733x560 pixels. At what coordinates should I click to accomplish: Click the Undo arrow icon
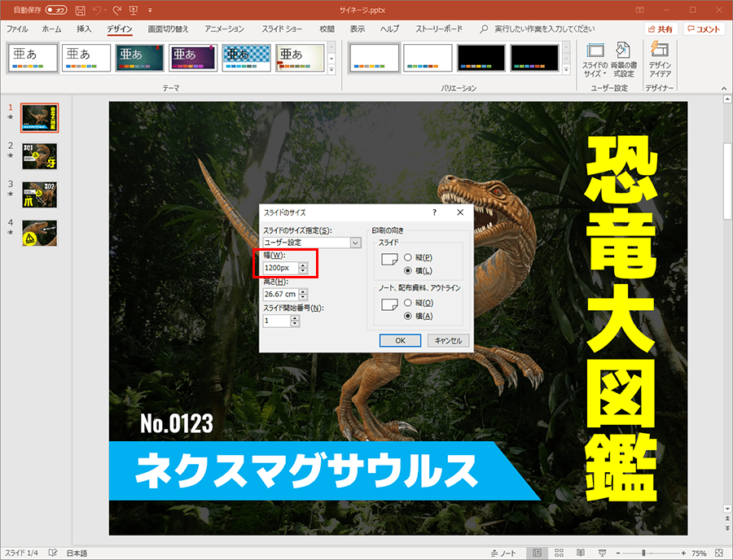98,10
